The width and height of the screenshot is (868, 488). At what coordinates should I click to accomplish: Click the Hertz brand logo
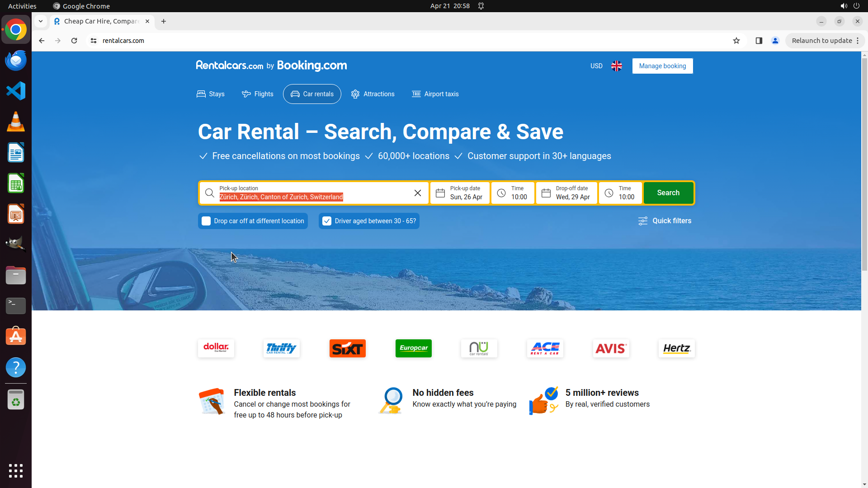click(x=676, y=348)
